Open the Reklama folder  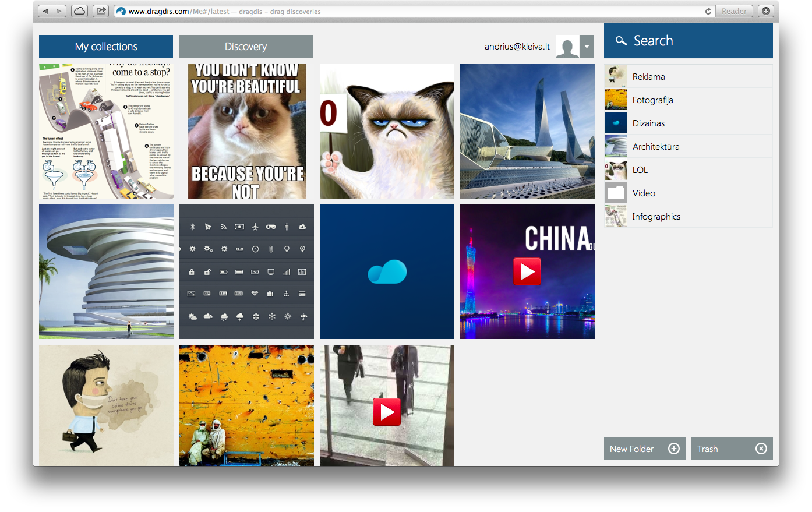689,76
